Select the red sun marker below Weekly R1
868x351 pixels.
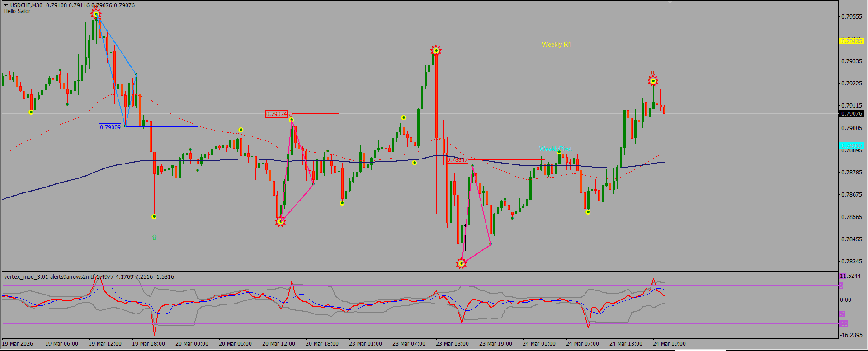(x=436, y=51)
